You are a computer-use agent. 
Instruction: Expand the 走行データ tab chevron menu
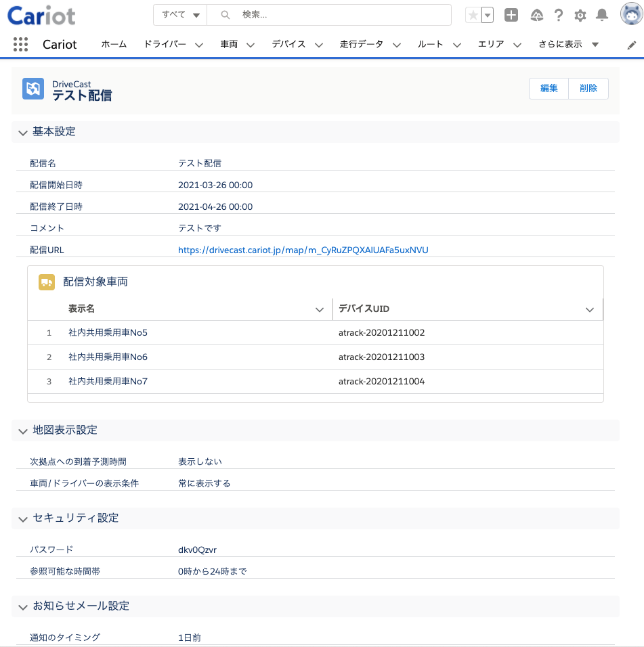397,45
